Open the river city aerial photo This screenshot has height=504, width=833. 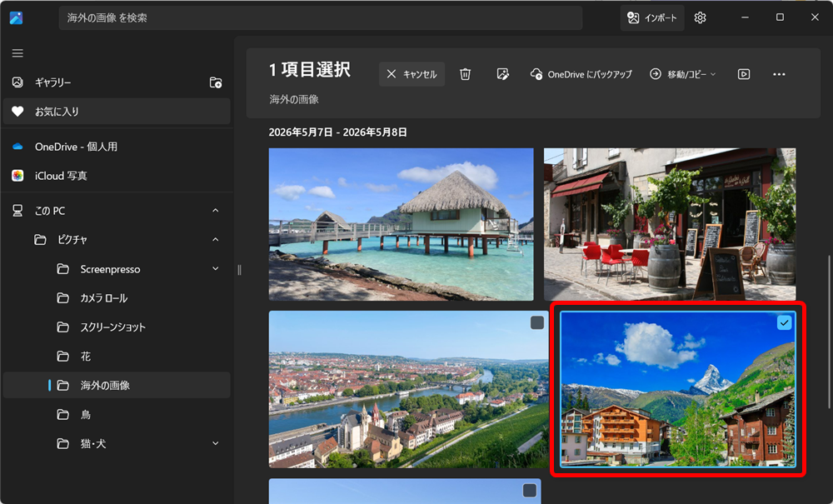408,389
